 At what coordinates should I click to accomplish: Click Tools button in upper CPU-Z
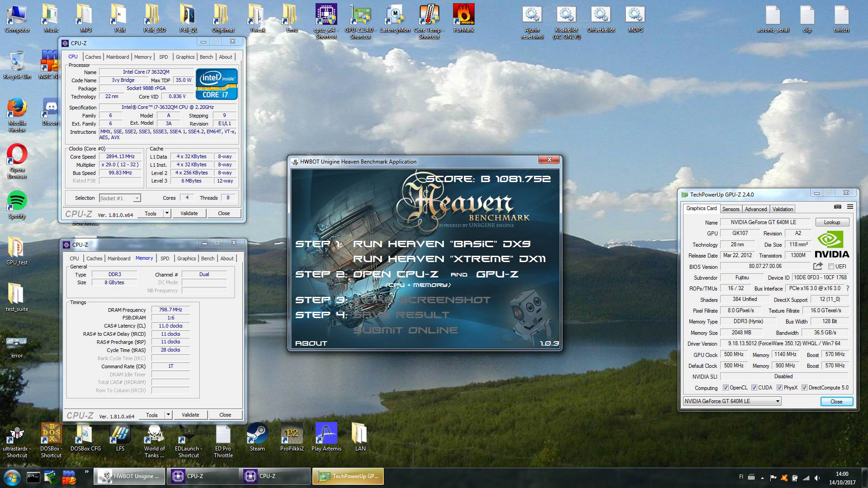click(151, 213)
